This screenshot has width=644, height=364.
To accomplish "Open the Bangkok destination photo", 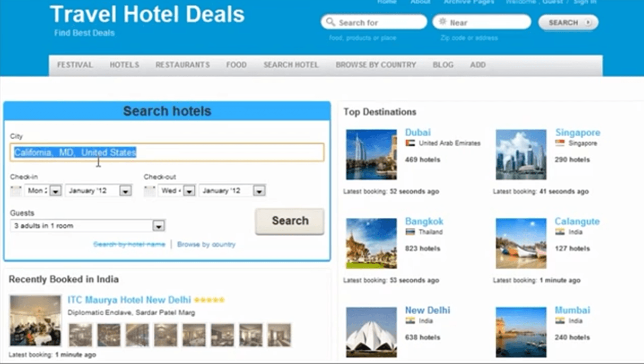I will click(x=371, y=243).
